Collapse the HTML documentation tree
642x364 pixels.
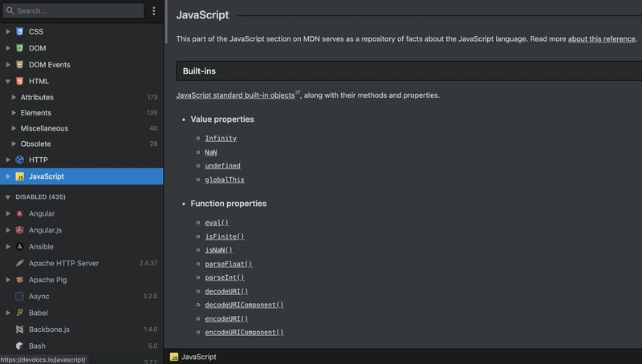tap(8, 82)
